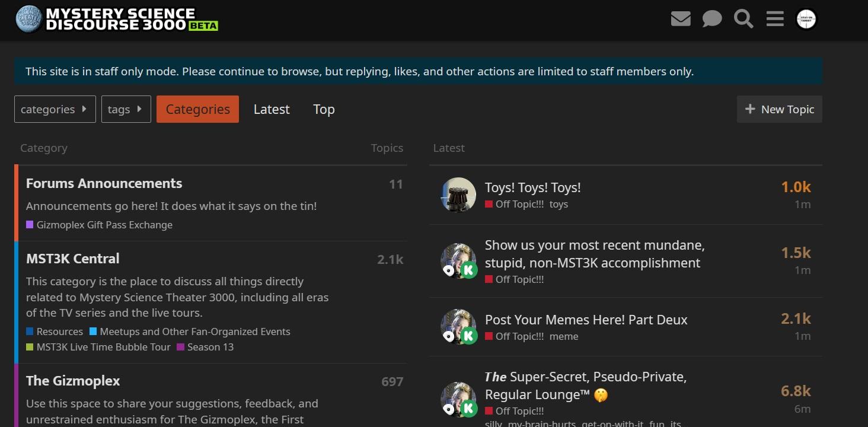This screenshot has width=868, height=427.
Task: Click the 11 topics count for Forums Announcements
Action: pyautogui.click(x=396, y=184)
